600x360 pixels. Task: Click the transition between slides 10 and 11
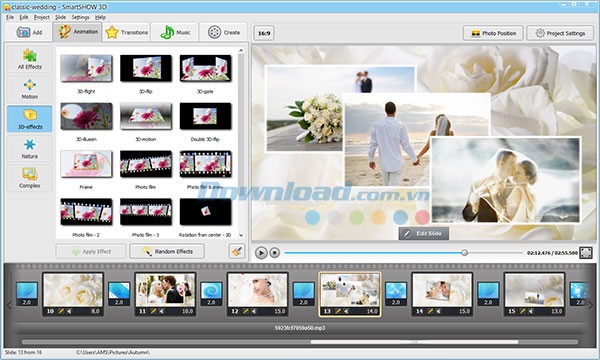tap(119, 294)
